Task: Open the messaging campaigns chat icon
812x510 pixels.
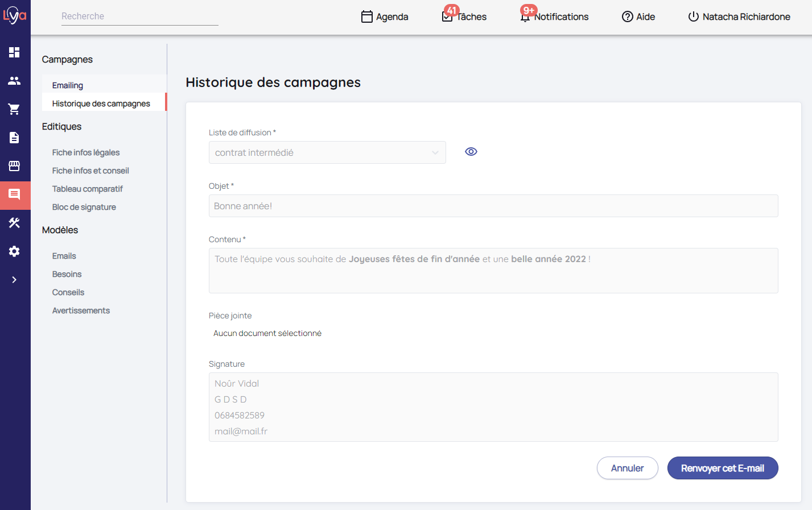Action: click(x=14, y=194)
